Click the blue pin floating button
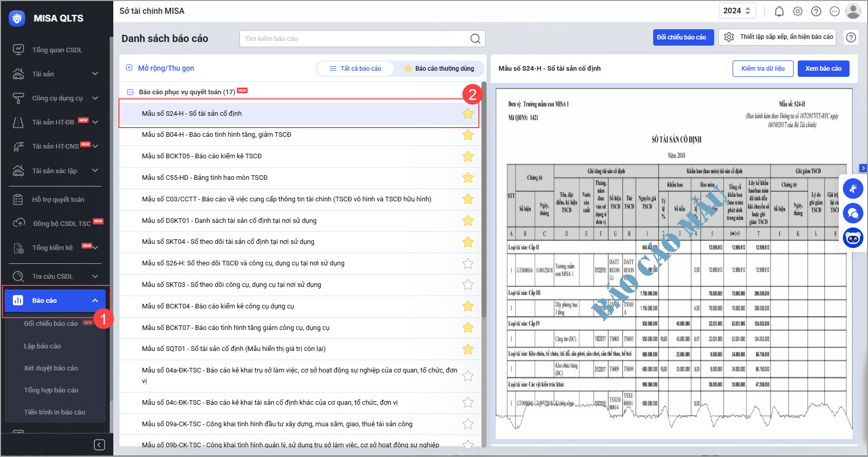 (853, 189)
